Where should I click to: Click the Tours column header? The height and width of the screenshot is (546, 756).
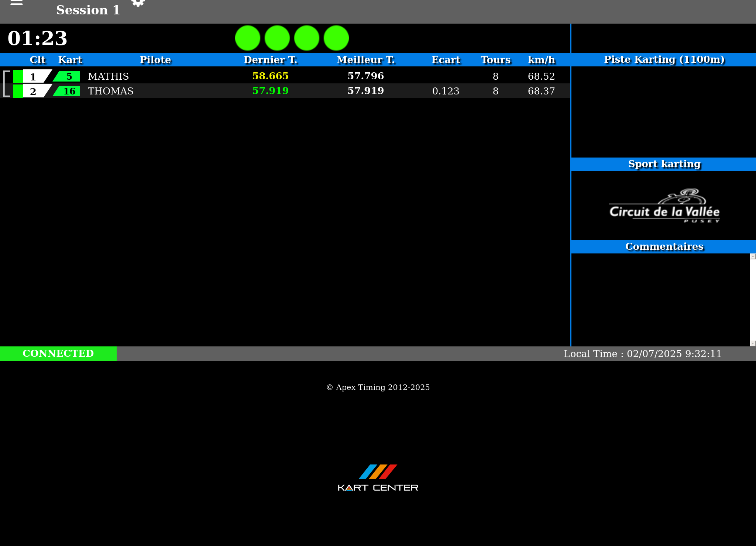495,60
